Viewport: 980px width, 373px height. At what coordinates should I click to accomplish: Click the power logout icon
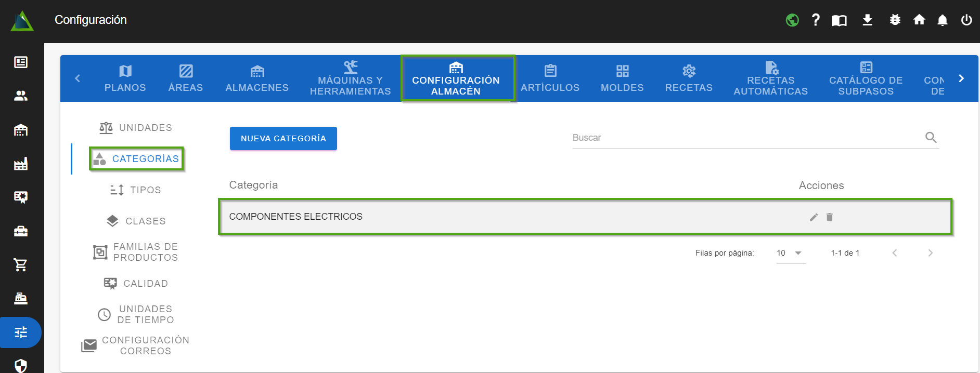pos(966,20)
